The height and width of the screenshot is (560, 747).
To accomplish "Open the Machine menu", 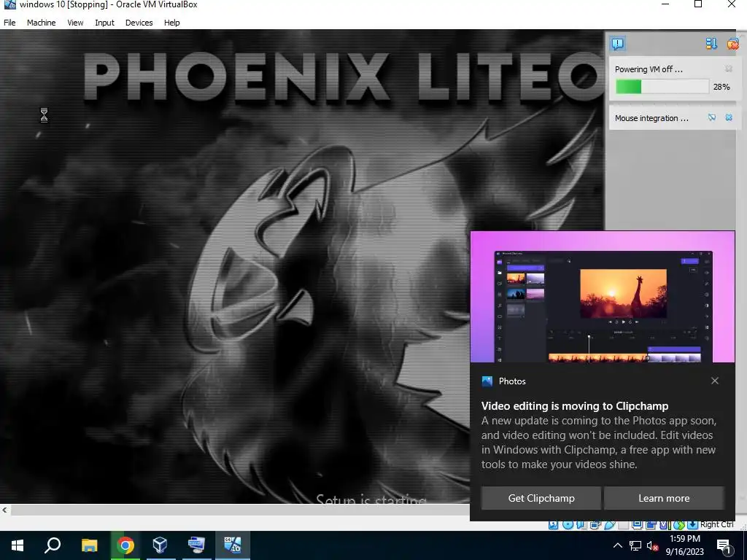I will [41, 23].
